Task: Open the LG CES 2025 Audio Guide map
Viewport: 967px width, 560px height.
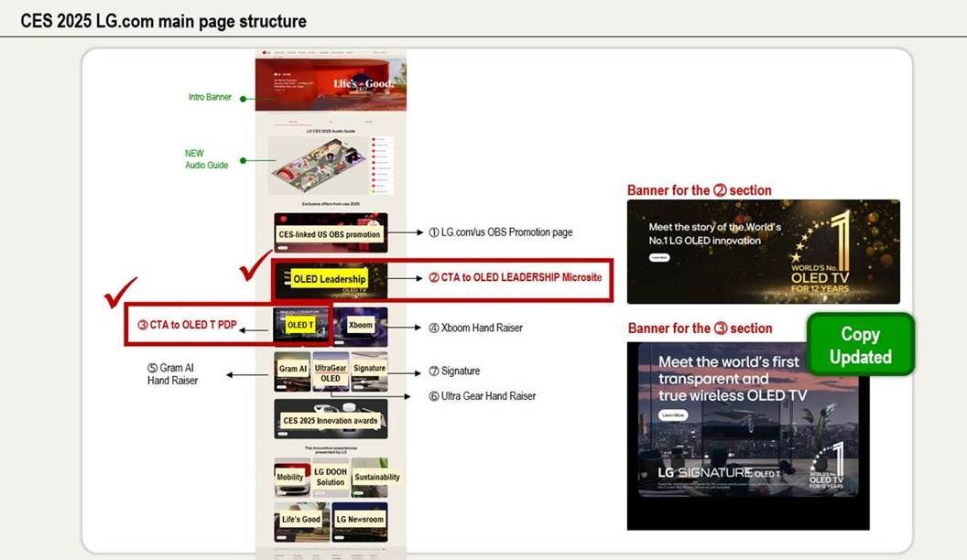Action: (x=319, y=165)
